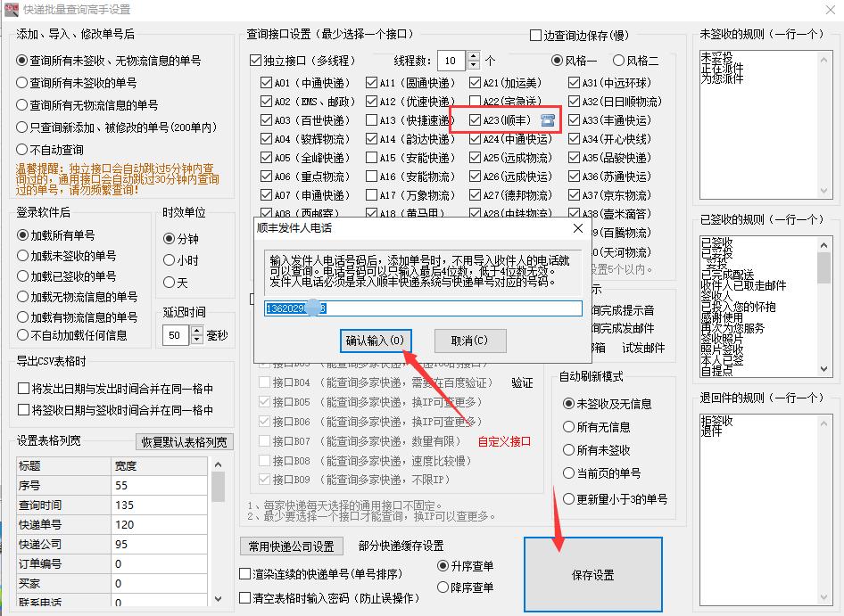Switch query order to 降序查单
The image size is (844, 616).
pyautogui.click(x=443, y=587)
